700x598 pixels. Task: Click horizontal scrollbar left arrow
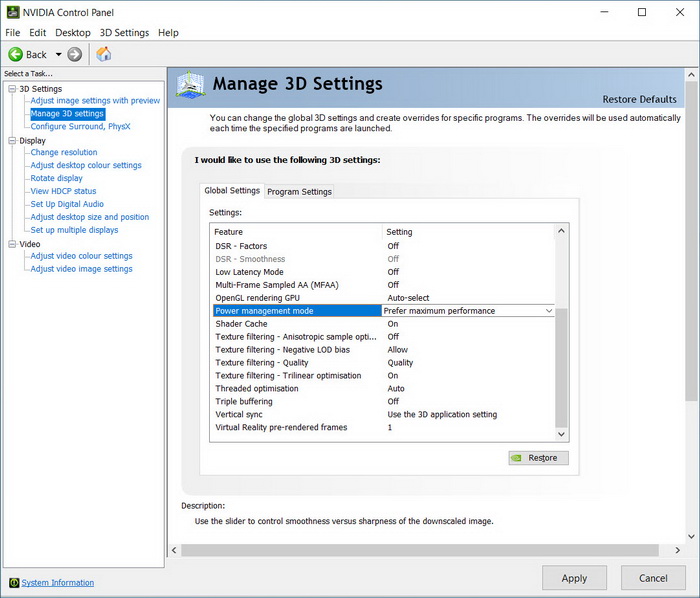click(x=174, y=550)
